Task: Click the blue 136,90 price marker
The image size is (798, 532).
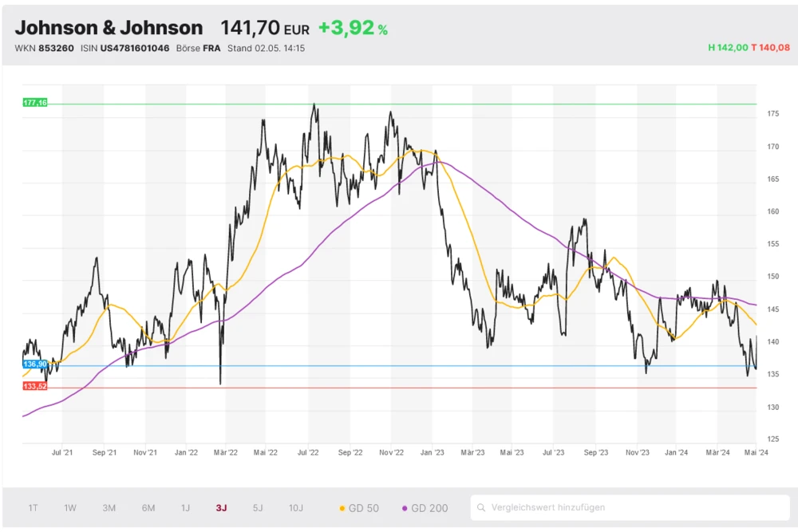Action: 34,363
